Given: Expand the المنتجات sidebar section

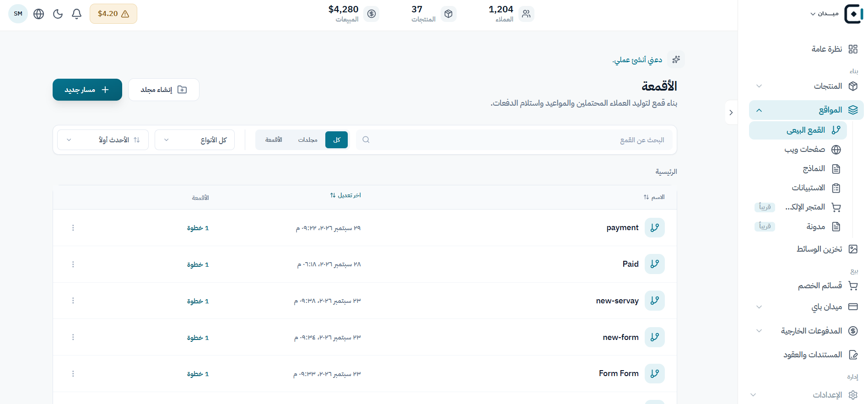Looking at the screenshot, I should pyautogui.click(x=806, y=86).
